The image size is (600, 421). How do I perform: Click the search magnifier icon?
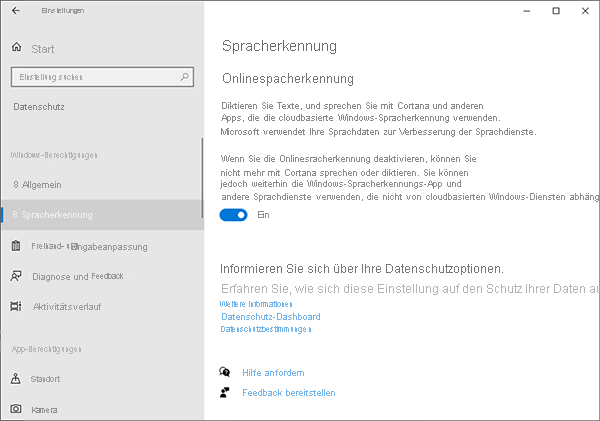pos(184,76)
